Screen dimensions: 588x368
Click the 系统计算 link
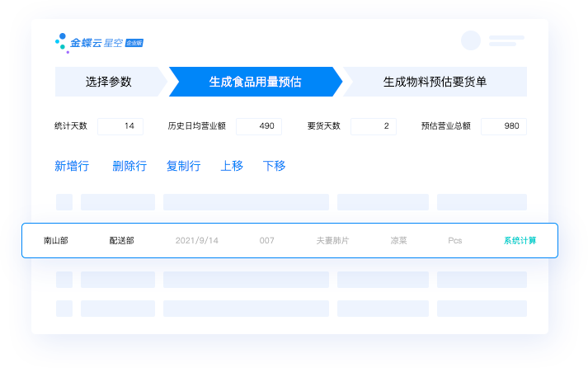coord(520,241)
